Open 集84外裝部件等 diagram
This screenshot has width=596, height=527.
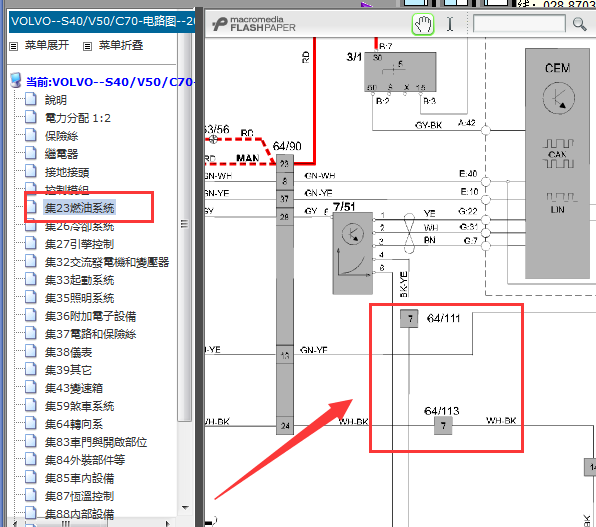pos(85,460)
